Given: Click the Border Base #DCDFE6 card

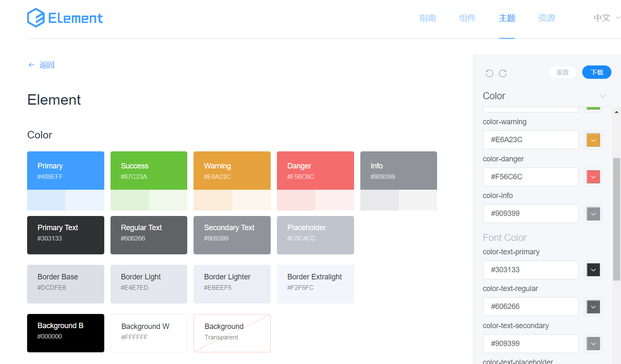Looking at the screenshot, I should point(65,284).
